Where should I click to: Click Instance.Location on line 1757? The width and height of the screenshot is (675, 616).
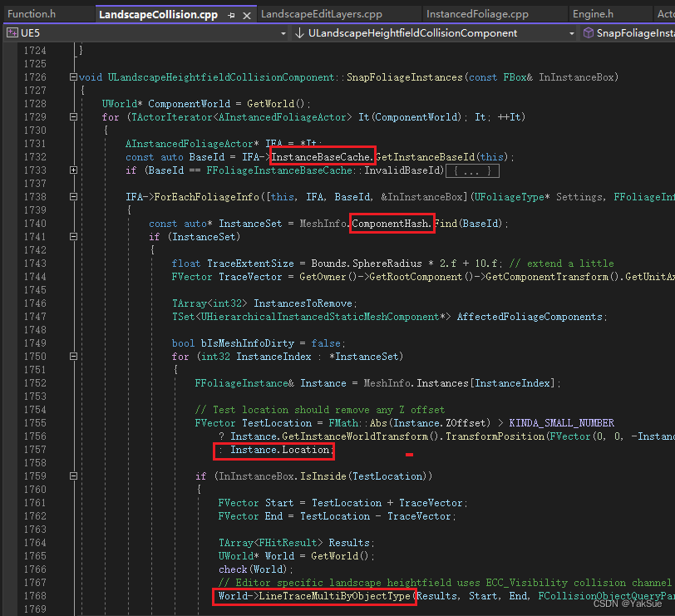(280, 450)
